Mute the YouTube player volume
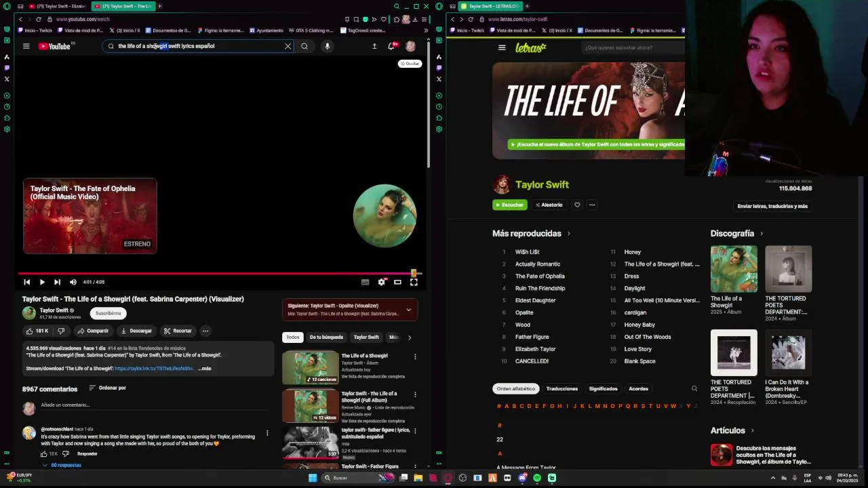The image size is (868, 488). coord(73,282)
